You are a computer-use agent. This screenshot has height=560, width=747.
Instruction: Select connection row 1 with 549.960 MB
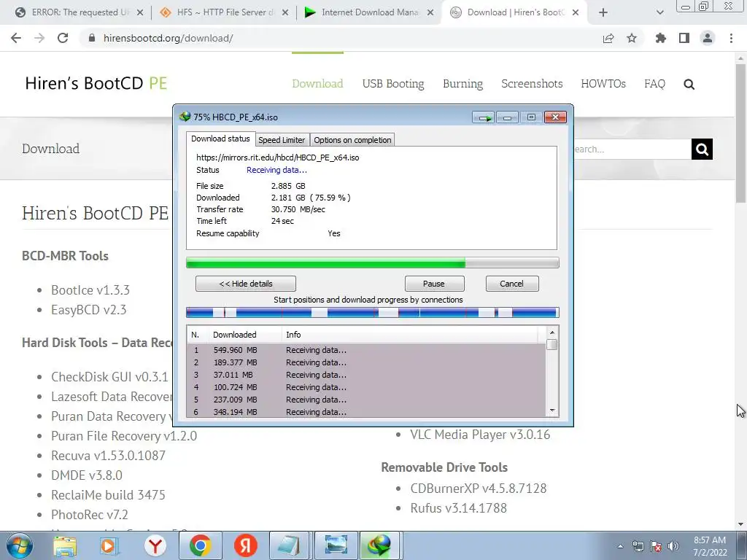(x=366, y=350)
